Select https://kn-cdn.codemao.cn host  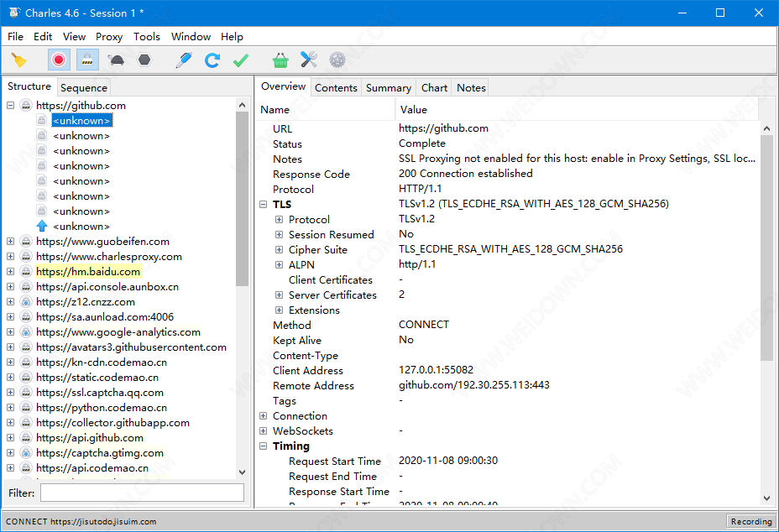102,362
